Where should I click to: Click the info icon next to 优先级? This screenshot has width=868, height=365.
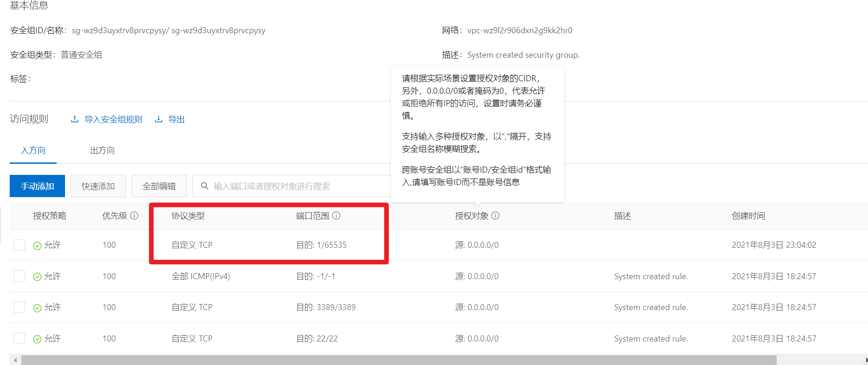coord(134,215)
